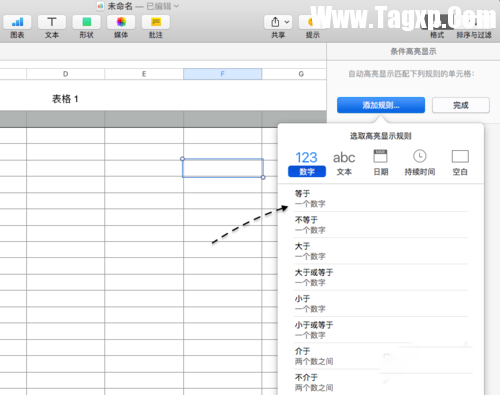Switch to the Blank (空白) rule tab

tap(460, 163)
